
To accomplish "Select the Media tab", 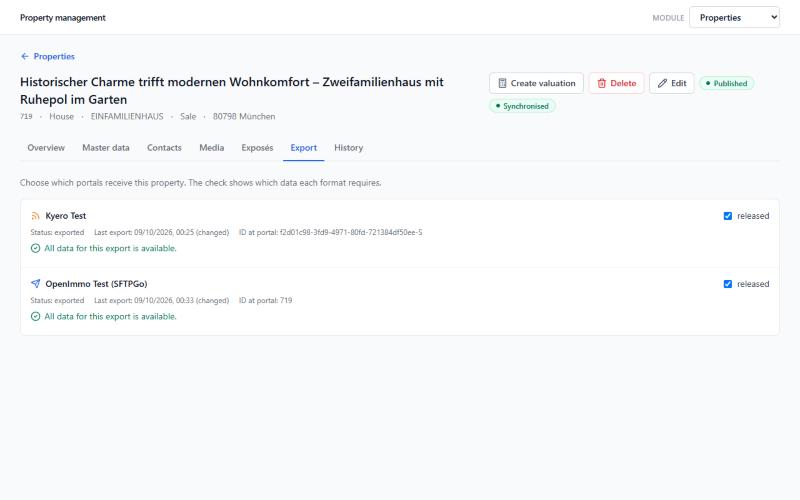I will point(211,147).
